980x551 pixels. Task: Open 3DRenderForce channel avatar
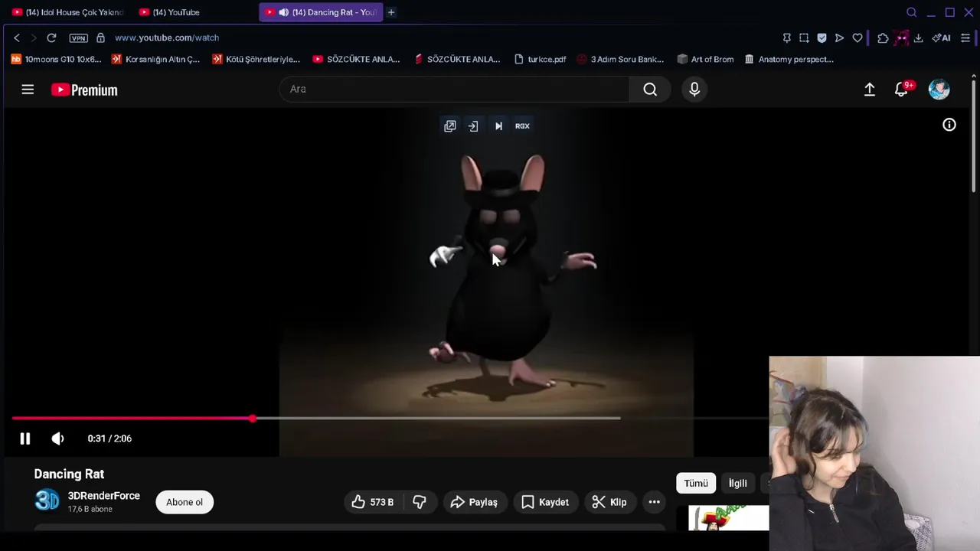tap(47, 500)
